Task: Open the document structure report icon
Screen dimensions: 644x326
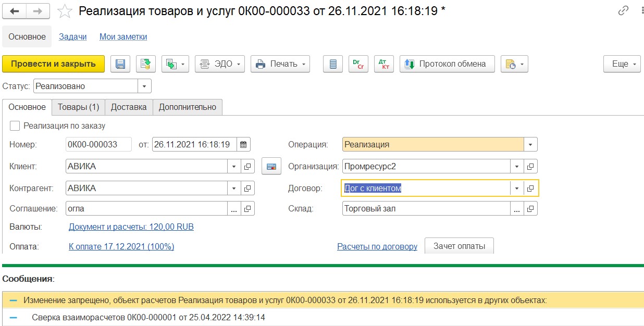Action: point(333,64)
